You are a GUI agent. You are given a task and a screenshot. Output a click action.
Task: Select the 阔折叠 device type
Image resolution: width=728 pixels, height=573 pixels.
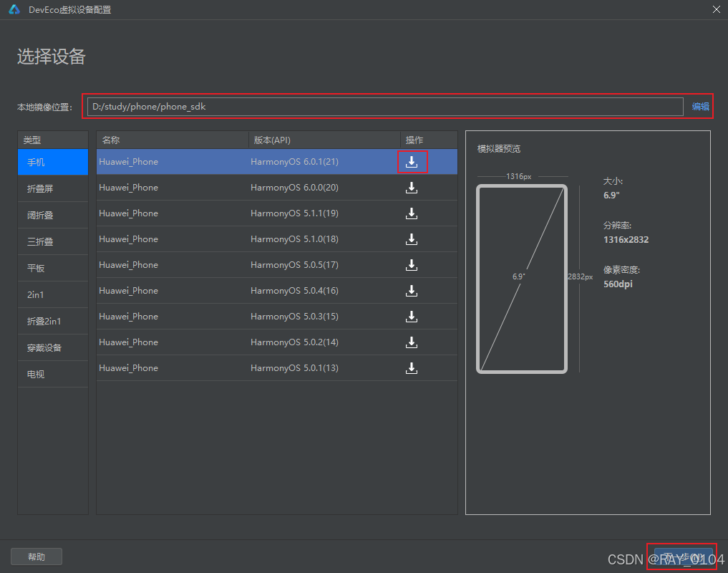pyautogui.click(x=53, y=215)
